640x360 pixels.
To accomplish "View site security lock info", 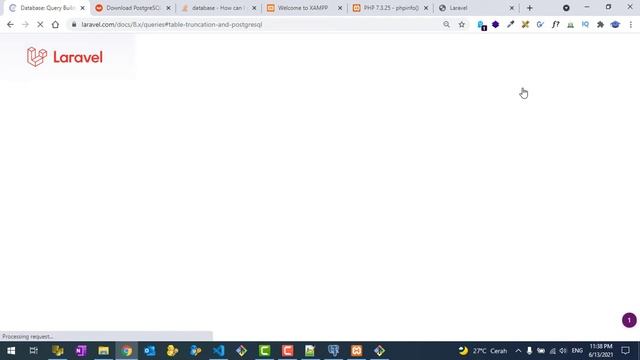I will 74,24.
